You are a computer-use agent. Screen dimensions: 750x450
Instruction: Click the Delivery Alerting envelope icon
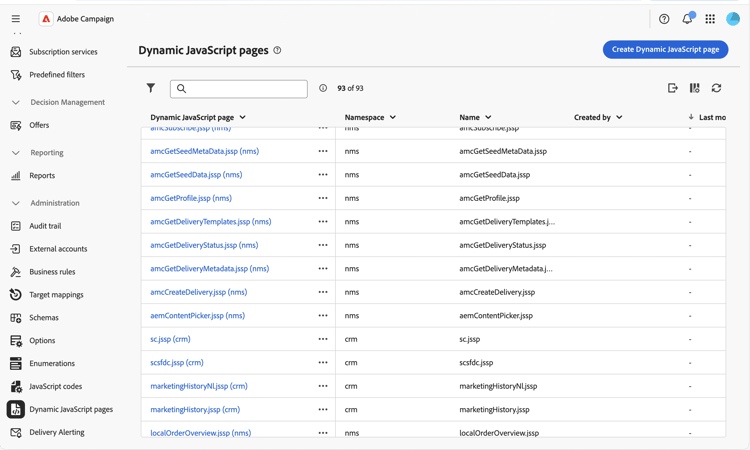click(x=16, y=432)
